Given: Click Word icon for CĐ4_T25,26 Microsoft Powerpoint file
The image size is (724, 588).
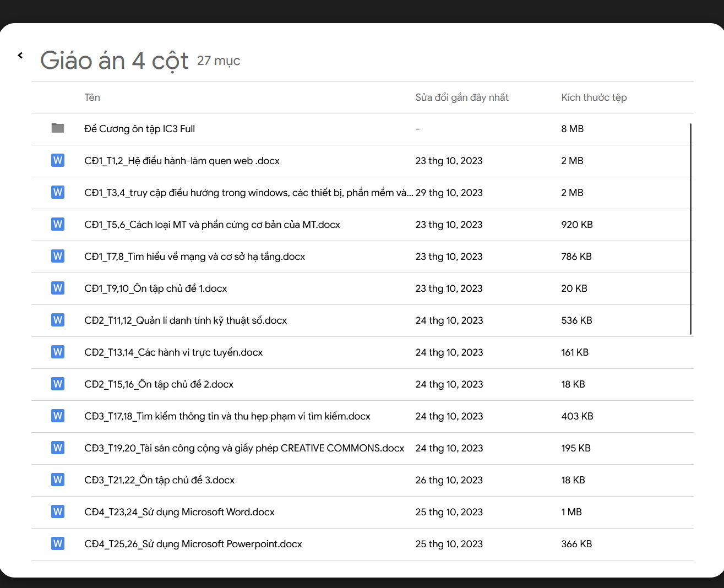Looking at the screenshot, I should pyautogui.click(x=58, y=543).
